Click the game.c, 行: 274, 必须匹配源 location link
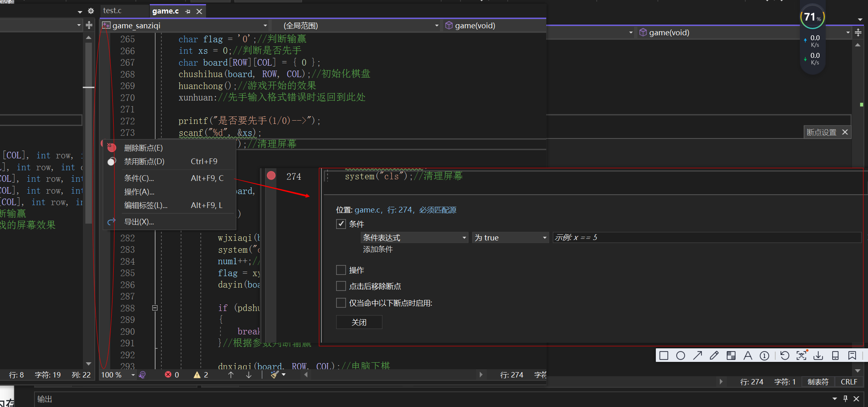The image size is (868, 407). pyautogui.click(x=405, y=210)
